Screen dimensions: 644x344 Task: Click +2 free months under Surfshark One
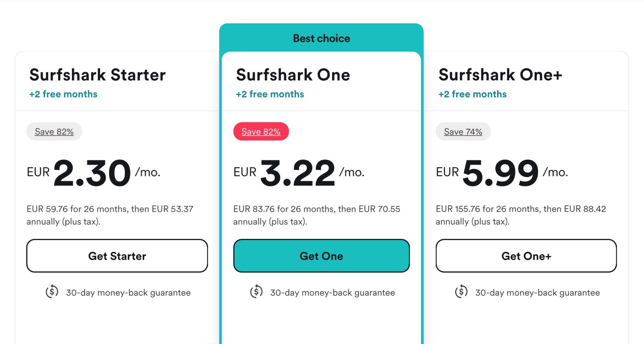270,94
